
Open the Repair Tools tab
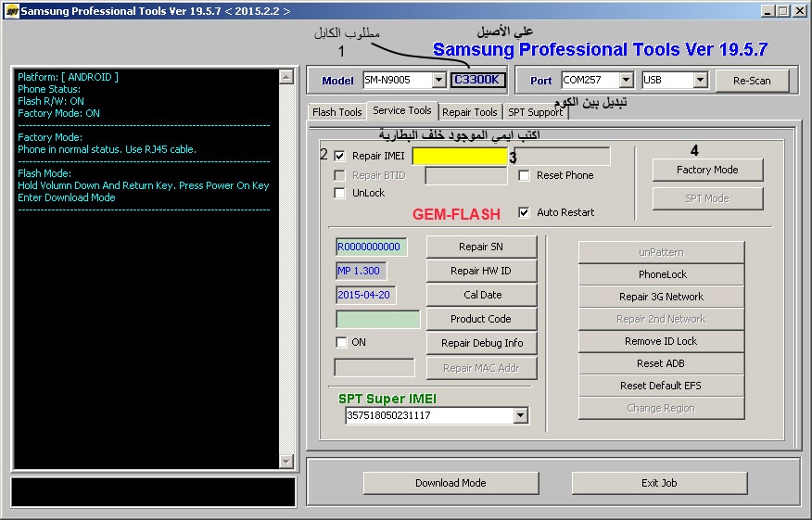(470, 112)
